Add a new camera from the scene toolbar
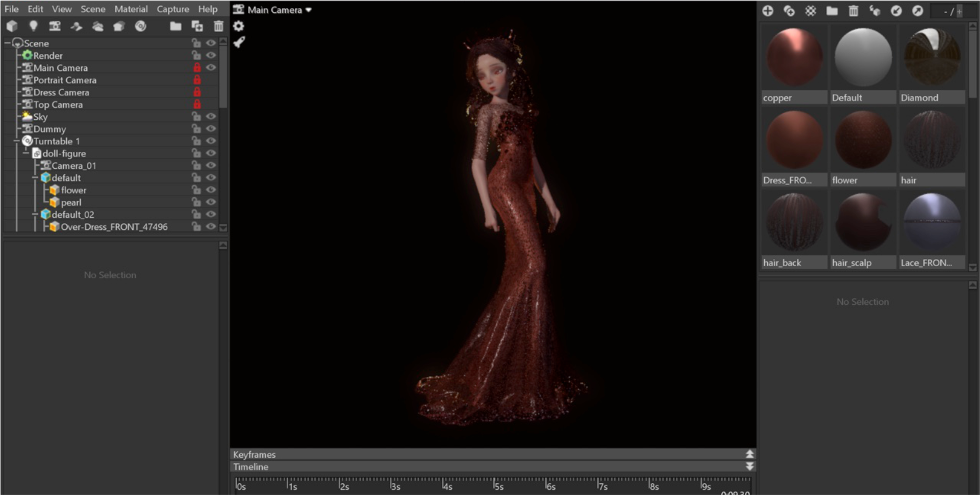Screen dimensions: 980x495 [55, 26]
